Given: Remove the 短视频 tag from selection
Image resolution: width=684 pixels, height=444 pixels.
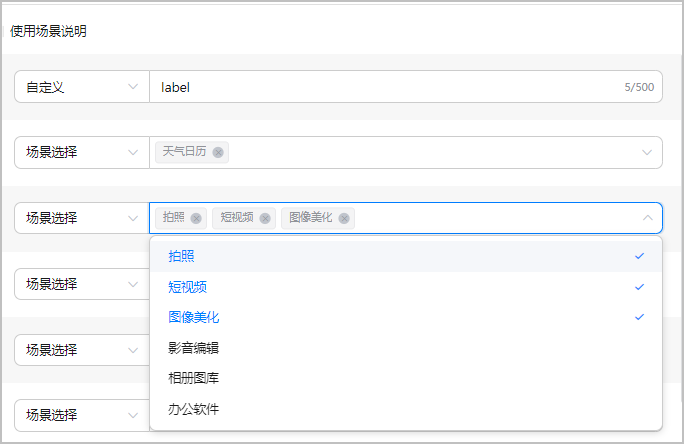Looking at the screenshot, I should (x=265, y=218).
